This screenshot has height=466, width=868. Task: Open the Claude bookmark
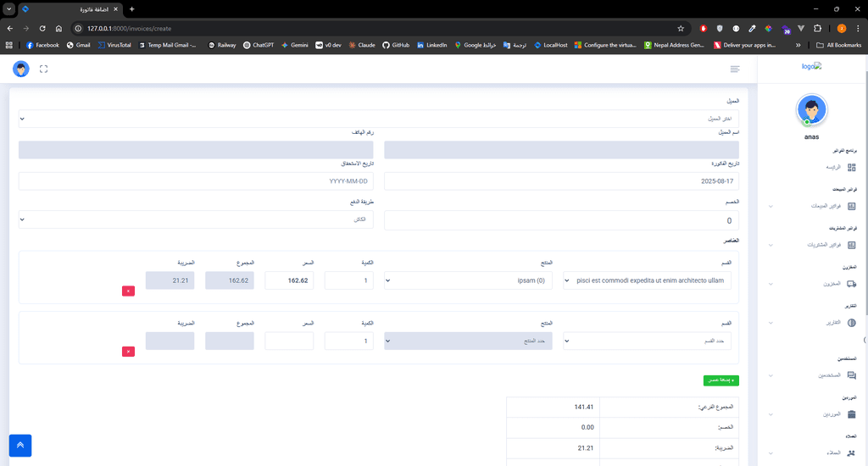pos(362,45)
